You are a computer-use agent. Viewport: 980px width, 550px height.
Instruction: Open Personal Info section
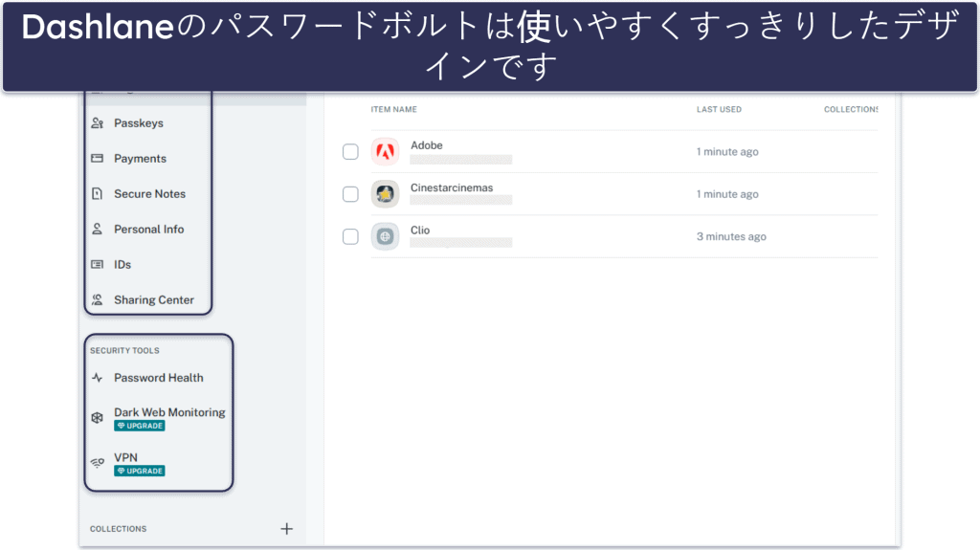tap(148, 229)
